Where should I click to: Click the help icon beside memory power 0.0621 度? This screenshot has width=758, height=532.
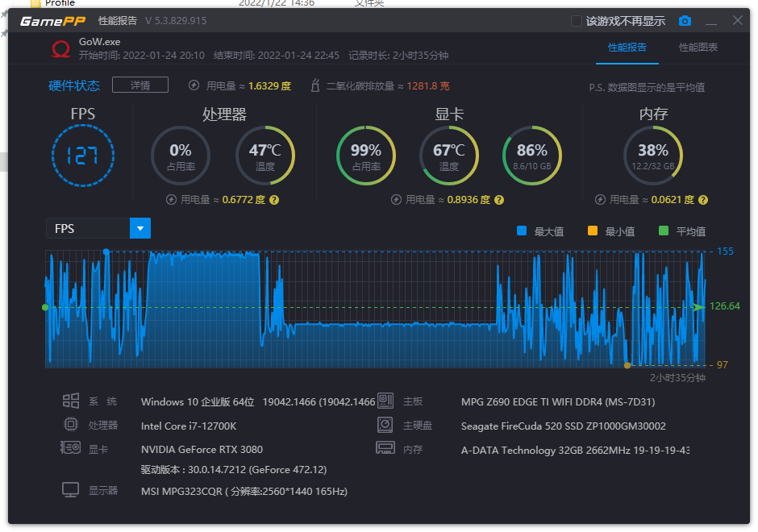point(703,200)
